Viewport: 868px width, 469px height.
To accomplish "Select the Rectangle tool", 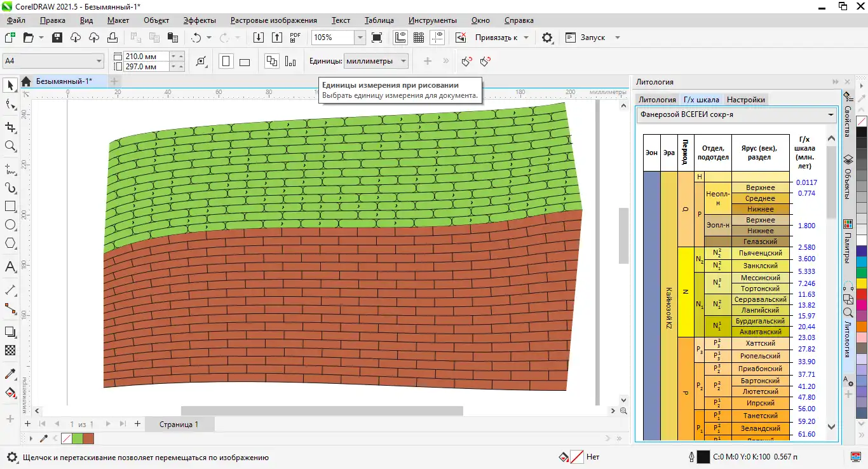I will point(10,206).
